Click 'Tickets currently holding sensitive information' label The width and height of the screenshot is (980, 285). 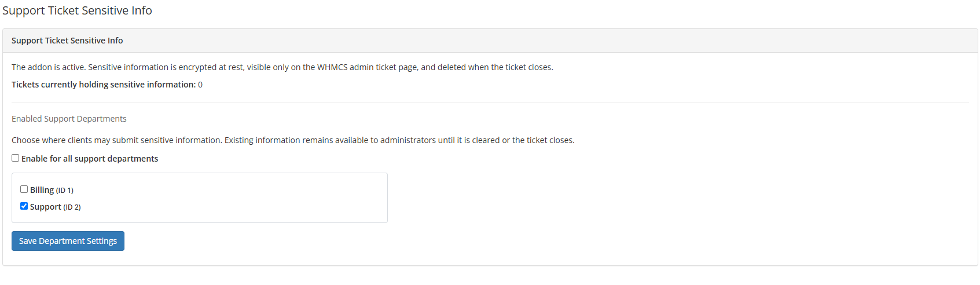104,85
